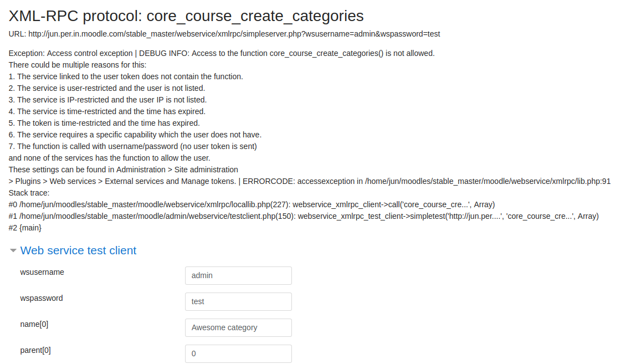
Task: Click the name[0] label
Action: pos(34,324)
